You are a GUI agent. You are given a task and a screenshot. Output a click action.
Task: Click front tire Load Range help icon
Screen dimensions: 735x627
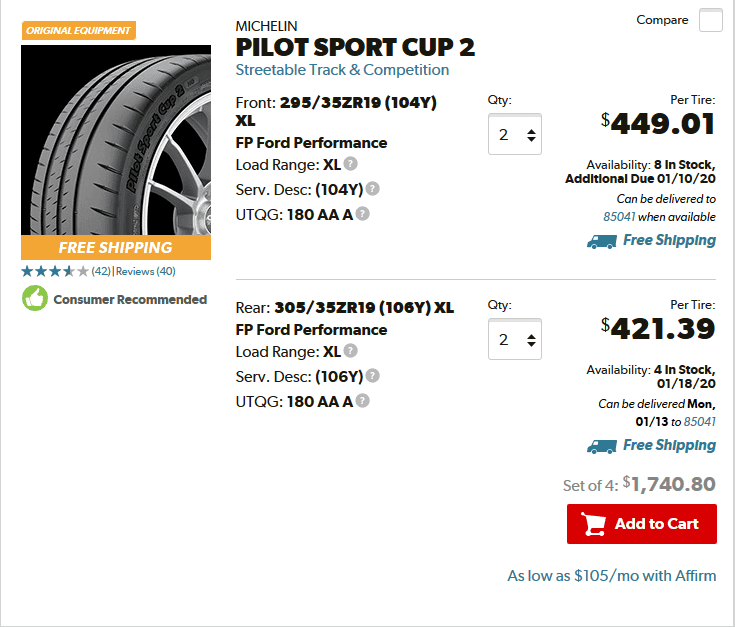click(351, 164)
